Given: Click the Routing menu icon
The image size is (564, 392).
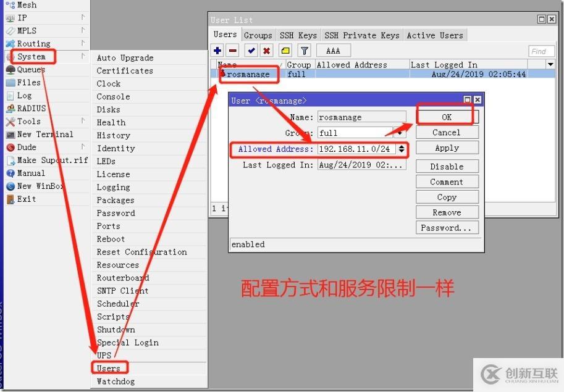Looking at the screenshot, I should click(10, 43).
